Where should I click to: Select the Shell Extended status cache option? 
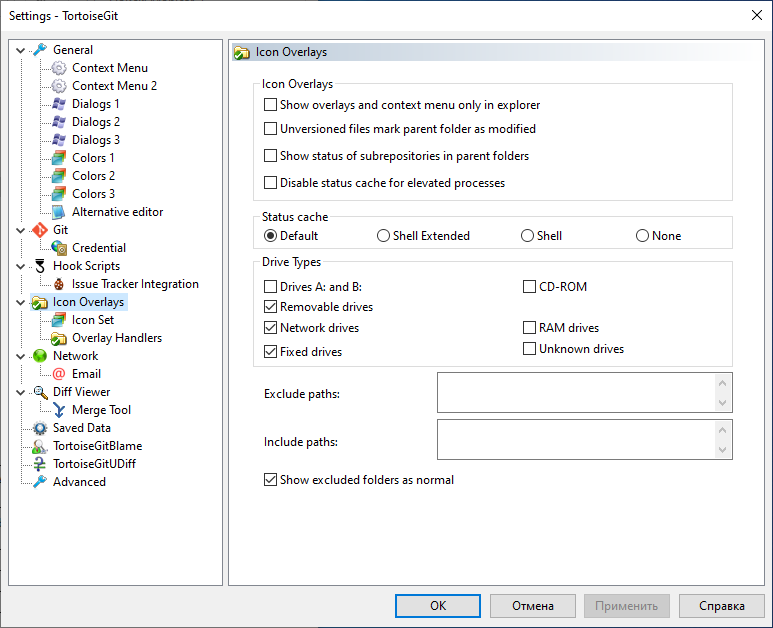[x=383, y=236]
